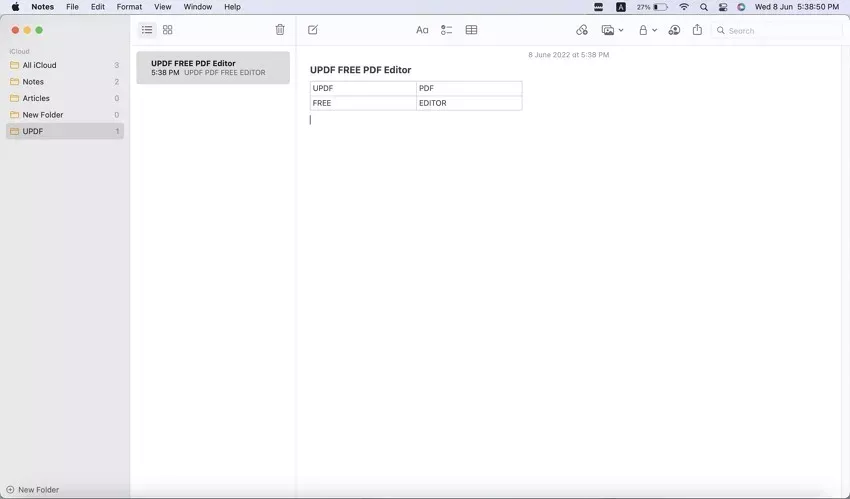Create a new note with compose icon

[313, 30]
